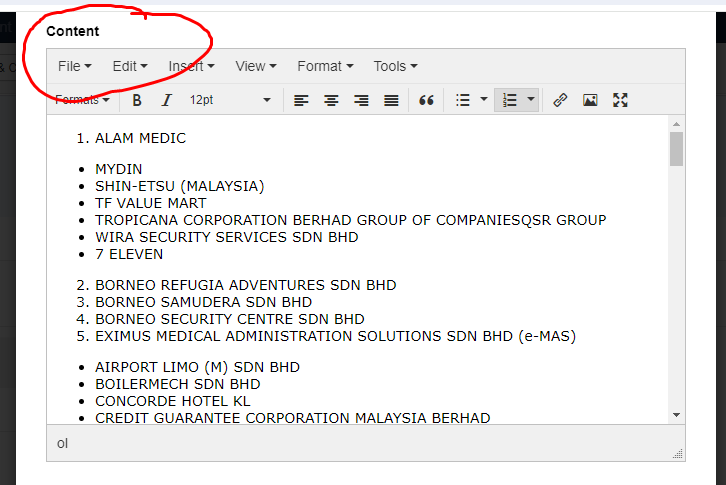Image resolution: width=726 pixels, height=485 pixels.
Task: Click 'WIRA SECURITY SERVICES SDN BHD' item
Action: [226, 237]
